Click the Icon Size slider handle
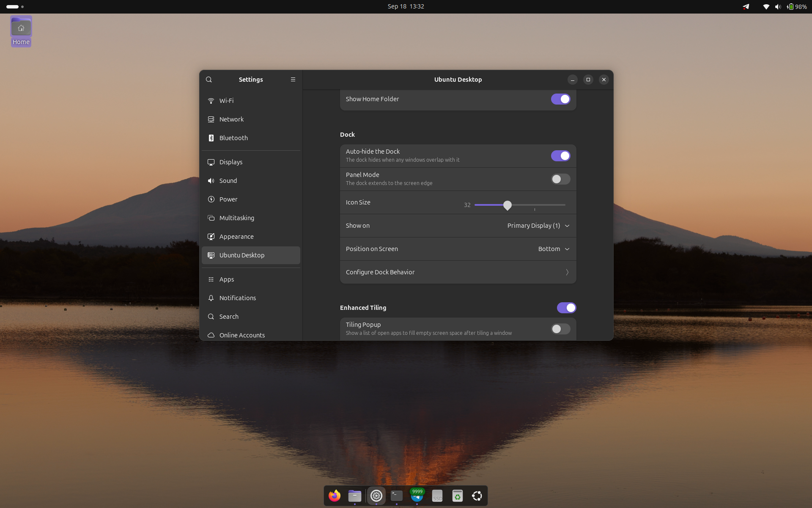The image size is (812, 508). click(x=507, y=205)
